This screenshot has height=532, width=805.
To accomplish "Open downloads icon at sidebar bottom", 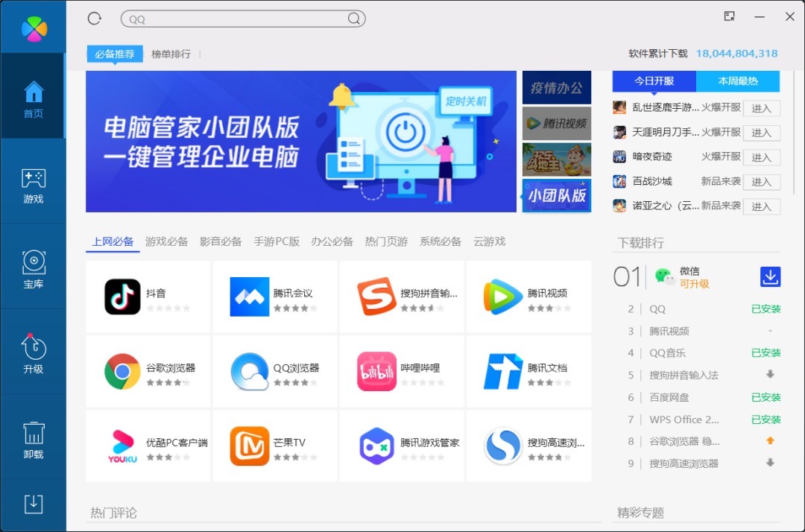I will pyautogui.click(x=33, y=504).
